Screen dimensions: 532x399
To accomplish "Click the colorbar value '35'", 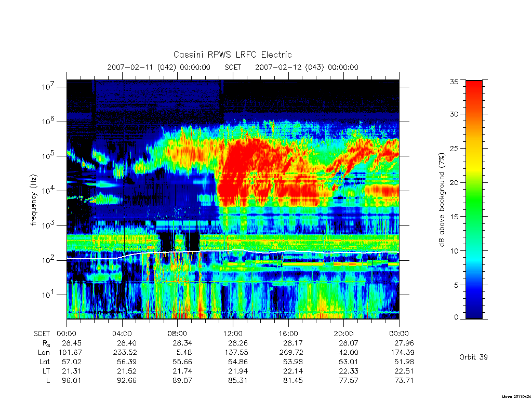I will [454, 82].
